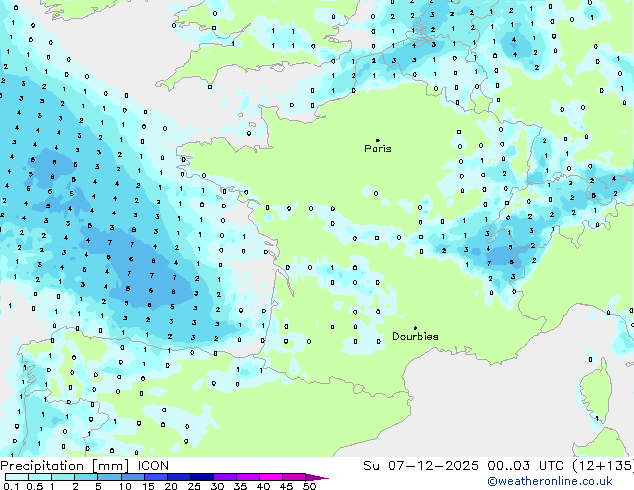Click the legend value label '25'

click(194, 486)
